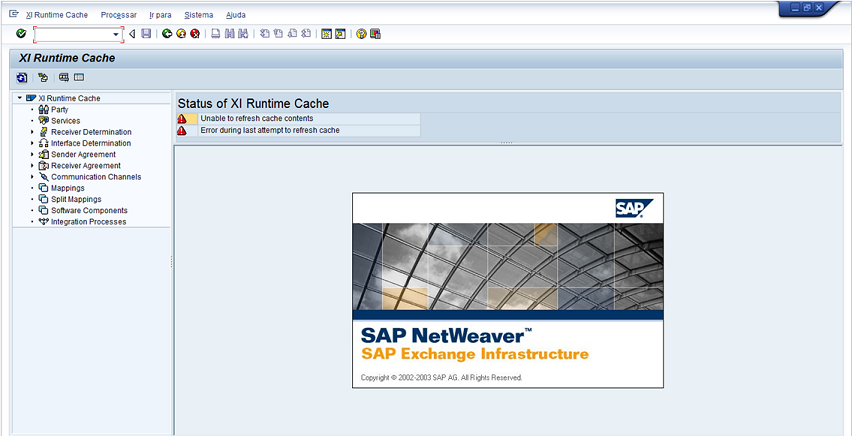852x436 pixels.
Task: Open the command field dropdown arrow
Action: coord(116,34)
